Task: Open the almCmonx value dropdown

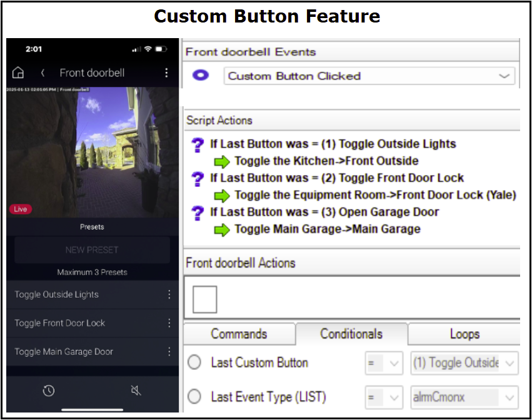Action: (510, 397)
